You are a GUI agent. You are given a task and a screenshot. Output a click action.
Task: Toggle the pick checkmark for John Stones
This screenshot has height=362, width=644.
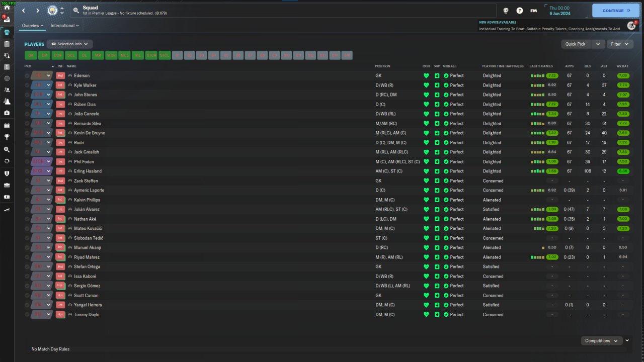[27, 95]
